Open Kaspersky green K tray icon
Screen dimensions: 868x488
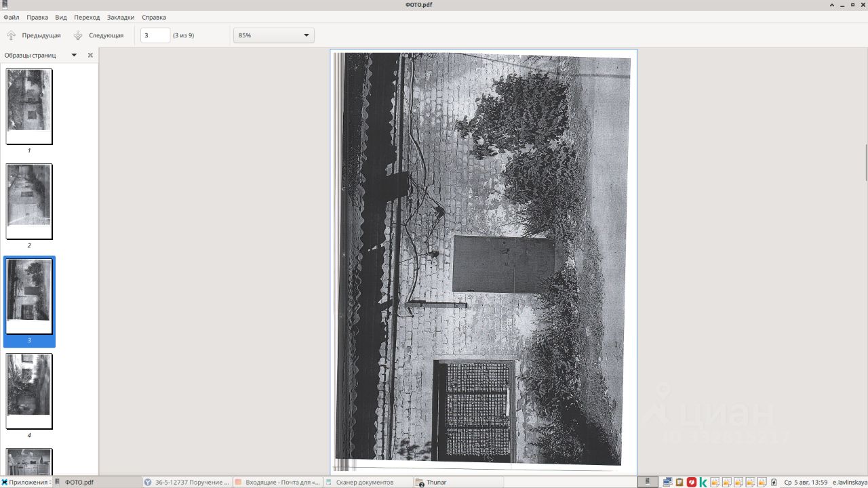tap(703, 483)
